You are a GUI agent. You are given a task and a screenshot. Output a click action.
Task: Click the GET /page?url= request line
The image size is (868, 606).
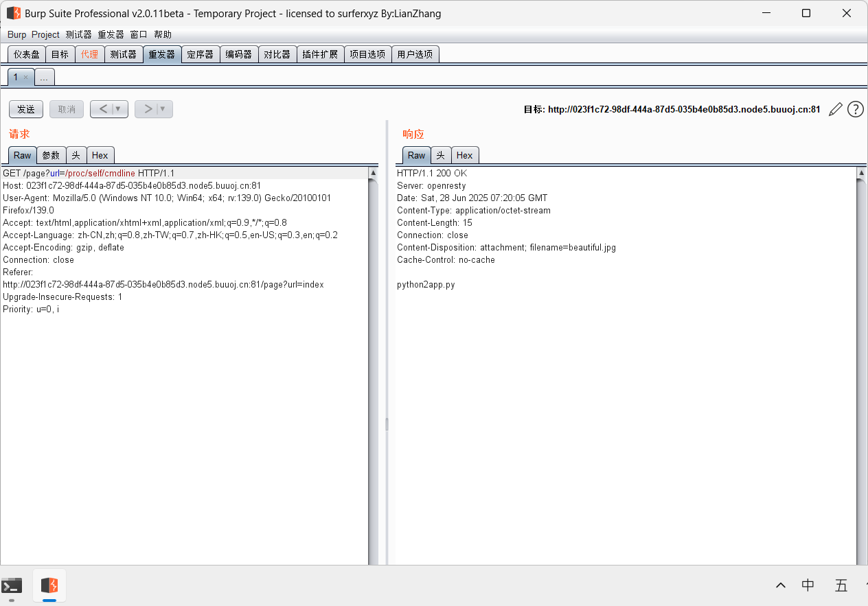89,173
